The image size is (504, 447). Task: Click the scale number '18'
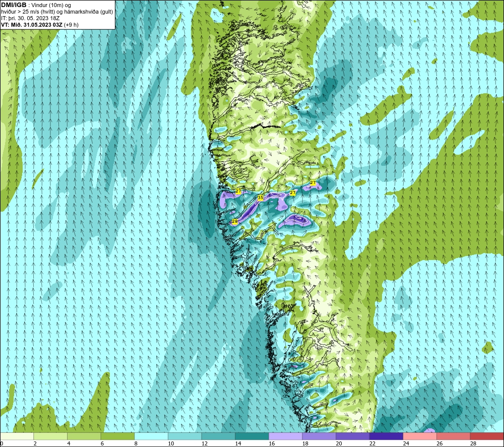click(x=305, y=443)
